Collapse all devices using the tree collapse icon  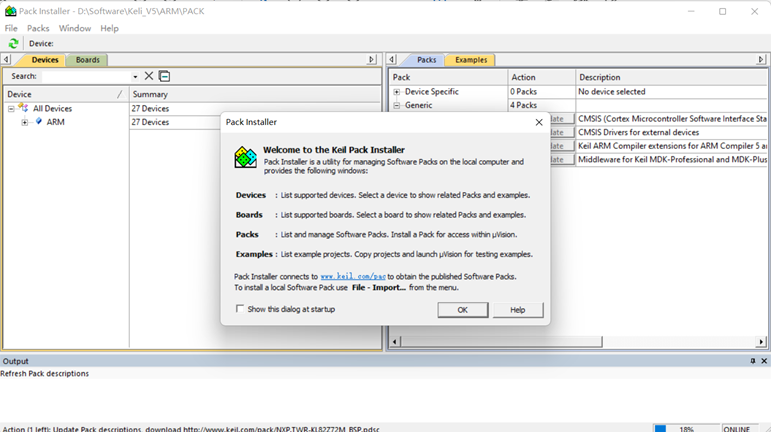(165, 76)
